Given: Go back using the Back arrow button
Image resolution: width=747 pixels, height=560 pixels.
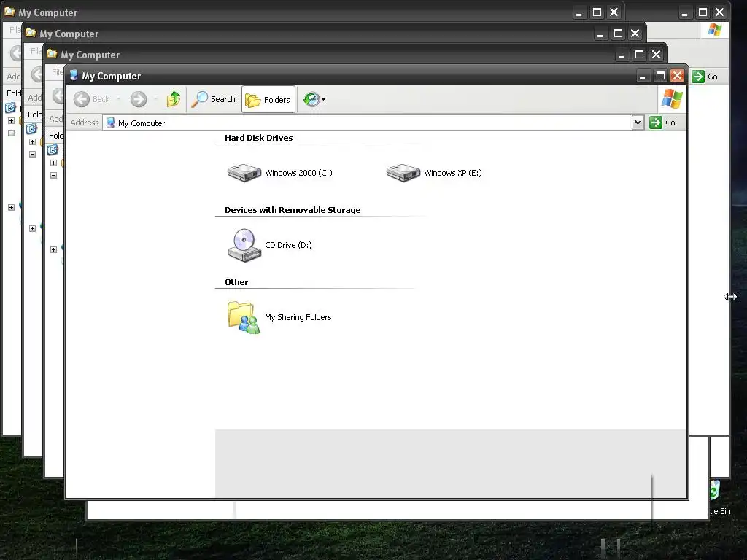Looking at the screenshot, I should [x=91, y=99].
